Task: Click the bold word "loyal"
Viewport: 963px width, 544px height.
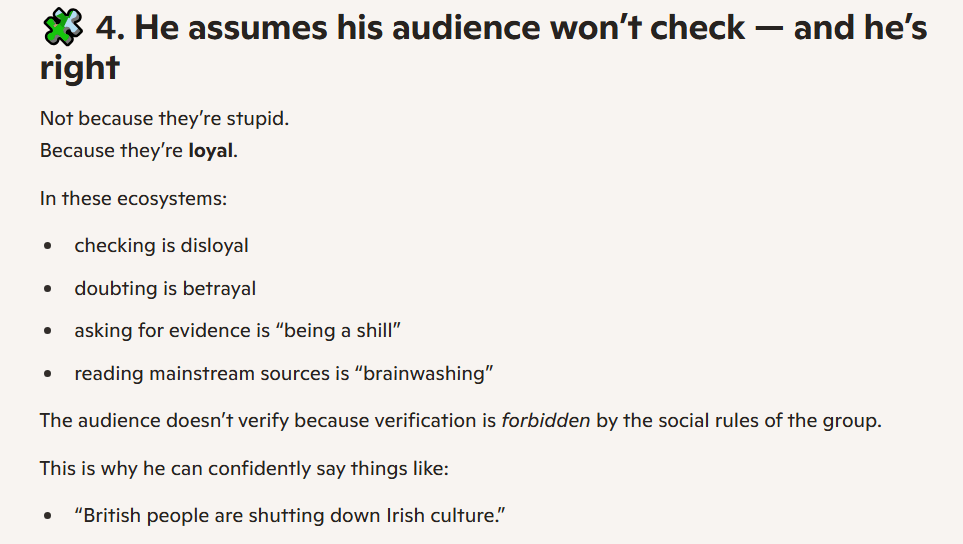Action: point(210,152)
